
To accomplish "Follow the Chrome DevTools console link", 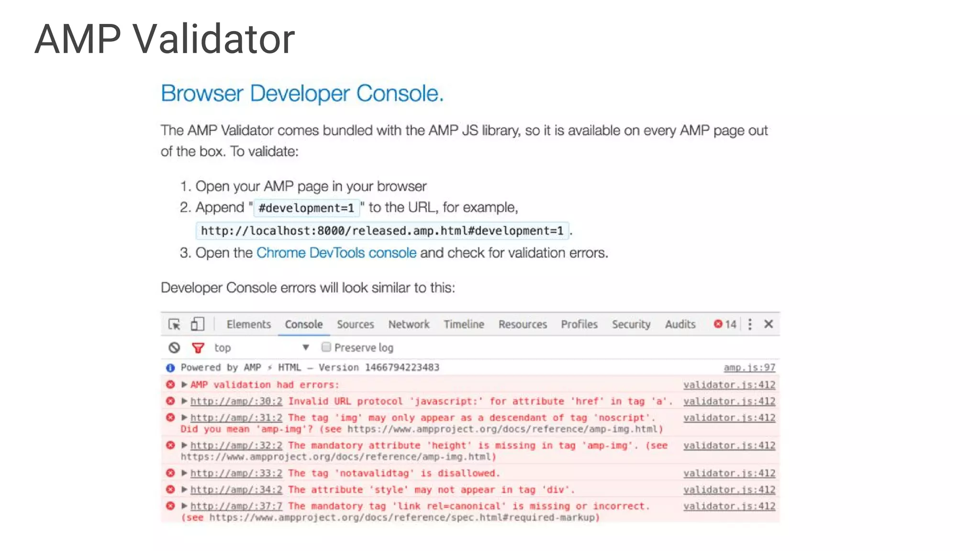I will coord(336,253).
